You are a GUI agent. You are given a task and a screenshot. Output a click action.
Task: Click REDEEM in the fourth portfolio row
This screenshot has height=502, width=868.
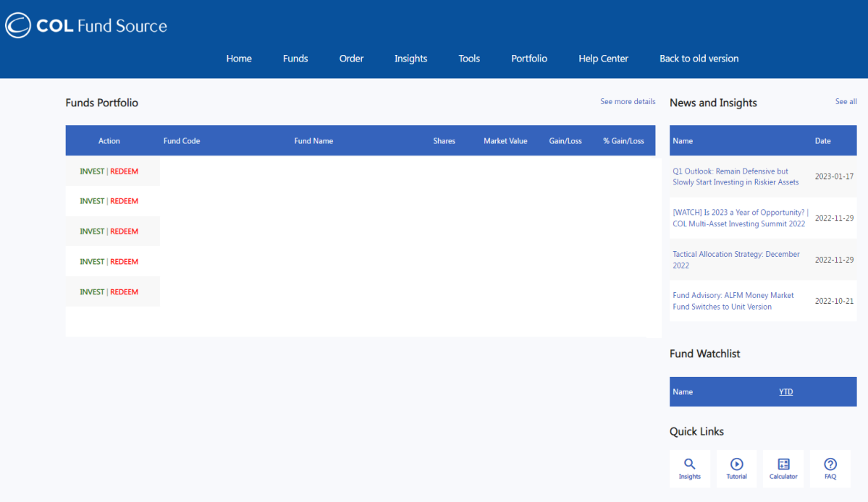[124, 262]
